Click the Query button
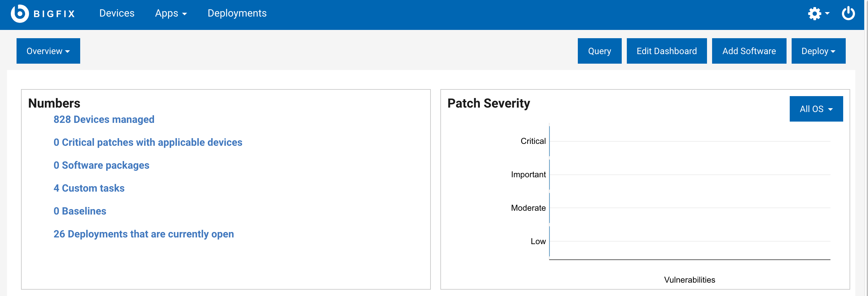868x296 pixels. click(x=599, y=51)
